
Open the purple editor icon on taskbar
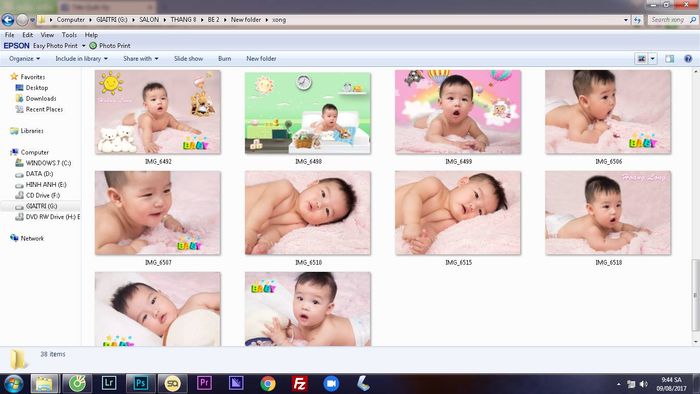tap(236, 383)
